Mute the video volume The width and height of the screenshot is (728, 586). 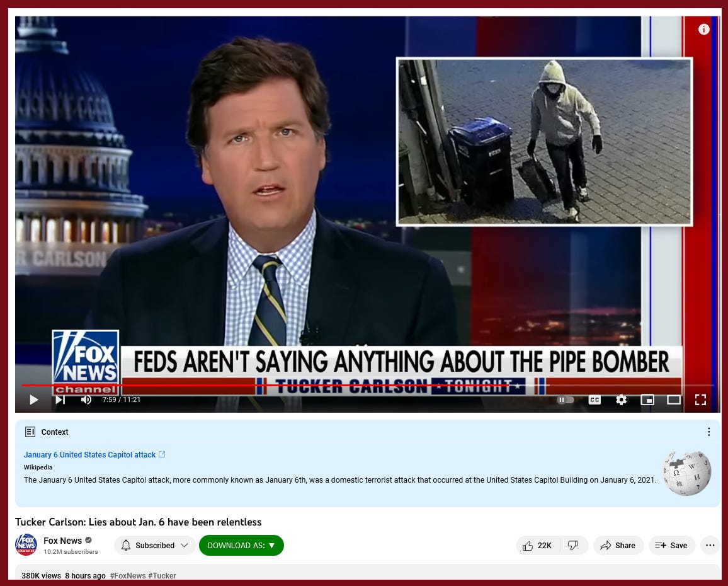(86, 399)
